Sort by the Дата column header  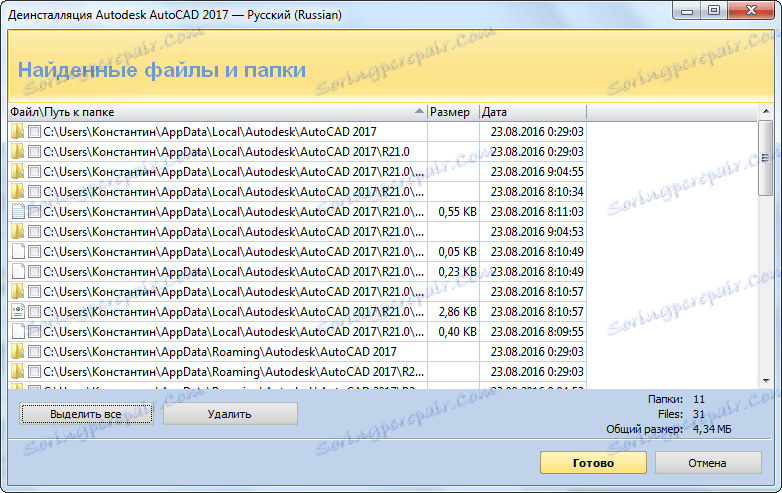[533, 112]
